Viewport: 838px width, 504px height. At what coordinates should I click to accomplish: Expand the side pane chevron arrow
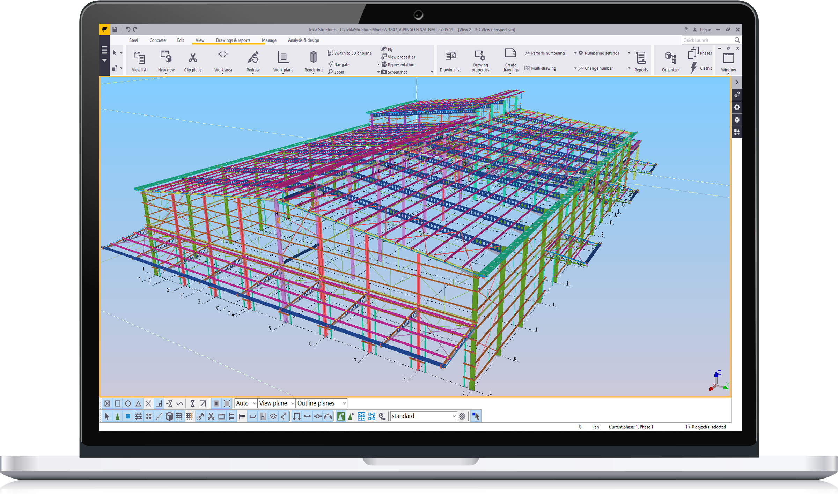click(737, 82)
